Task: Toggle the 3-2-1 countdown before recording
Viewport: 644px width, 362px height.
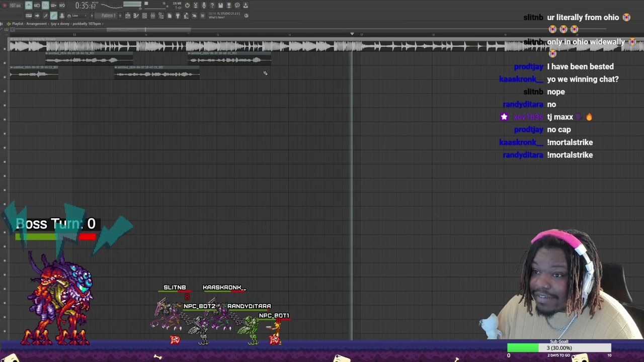Action: (45, 5)
